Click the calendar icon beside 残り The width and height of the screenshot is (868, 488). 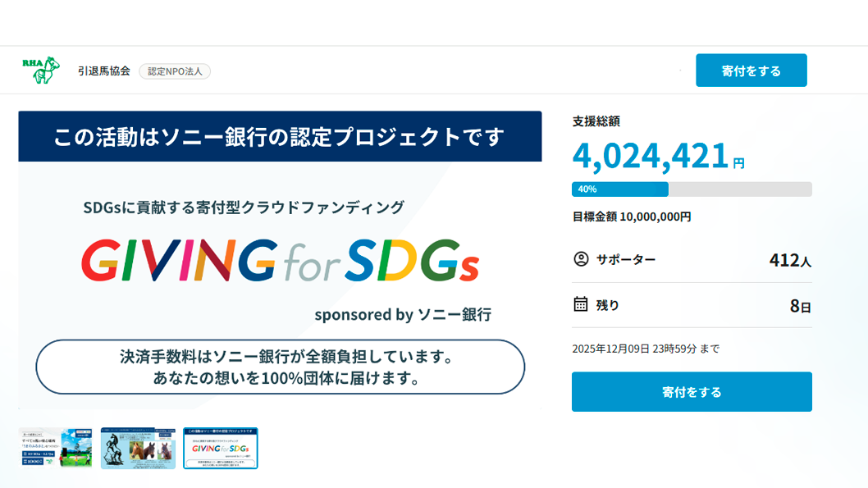[x=581, y=304]
